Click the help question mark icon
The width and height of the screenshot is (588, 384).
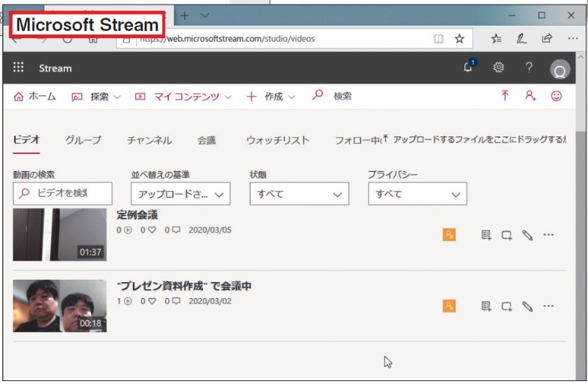pos(528,68)
